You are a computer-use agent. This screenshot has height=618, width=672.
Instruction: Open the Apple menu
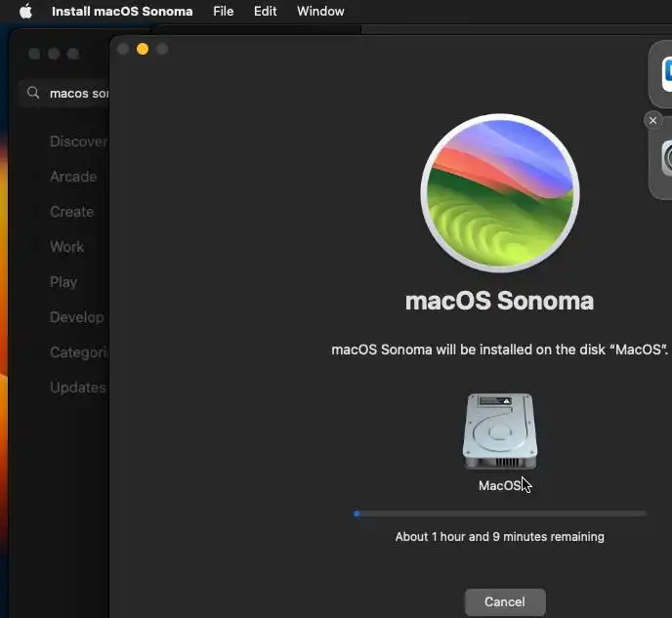(x=25, y=11)
